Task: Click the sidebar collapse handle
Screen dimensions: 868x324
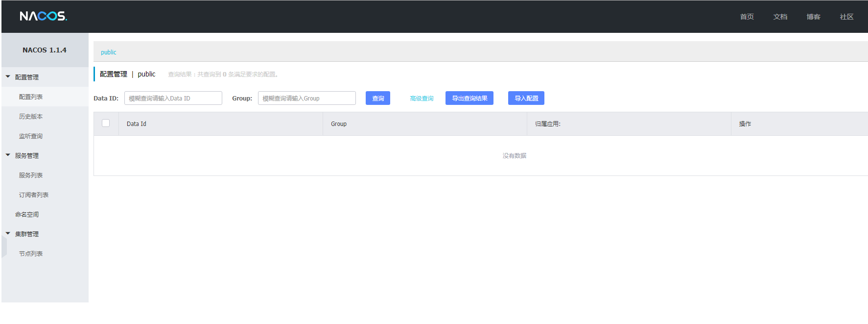Action: [4, 247]
